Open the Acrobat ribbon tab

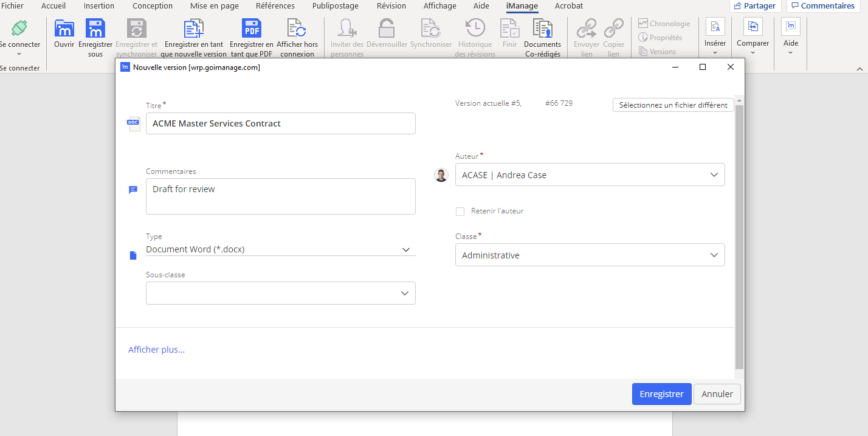click(x=568, y=6)
